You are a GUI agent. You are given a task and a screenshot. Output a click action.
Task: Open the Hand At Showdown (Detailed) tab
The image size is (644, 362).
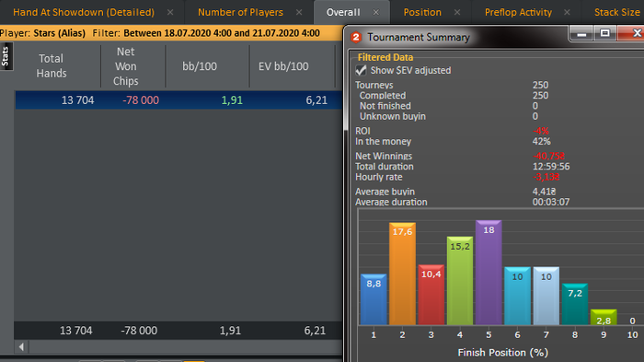click(84, 12)
